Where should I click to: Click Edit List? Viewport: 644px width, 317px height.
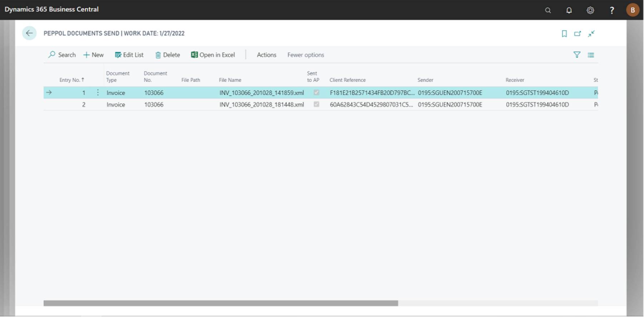click(x=129, y=55)
